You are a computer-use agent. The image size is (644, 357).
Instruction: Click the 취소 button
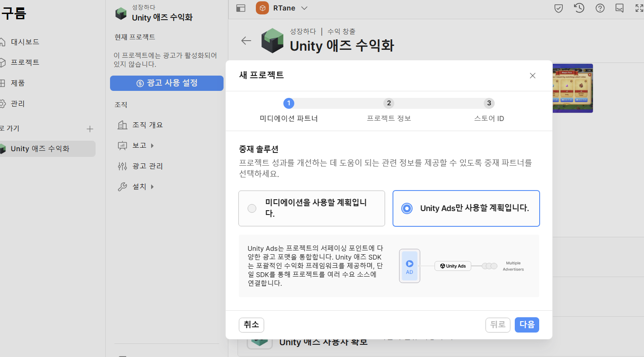coord(251,325)
